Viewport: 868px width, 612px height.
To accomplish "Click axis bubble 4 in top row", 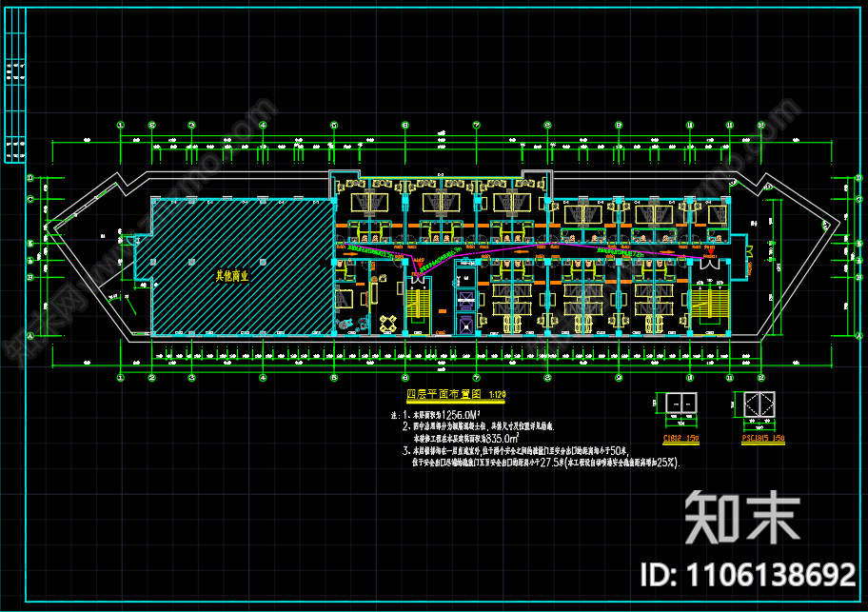I will click(x=263, y=126).
